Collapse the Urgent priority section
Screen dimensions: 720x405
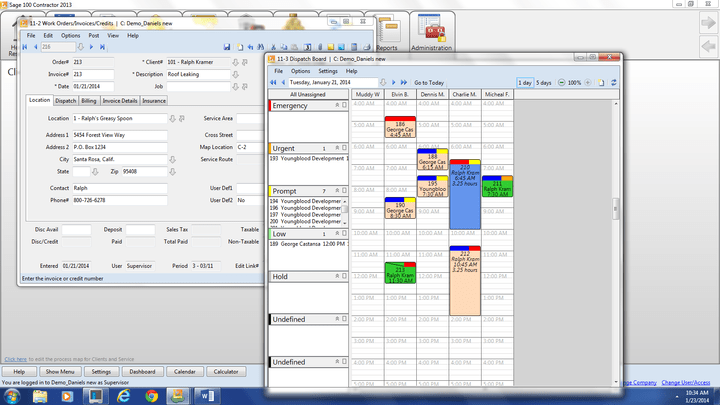click(x=335, y=148)
